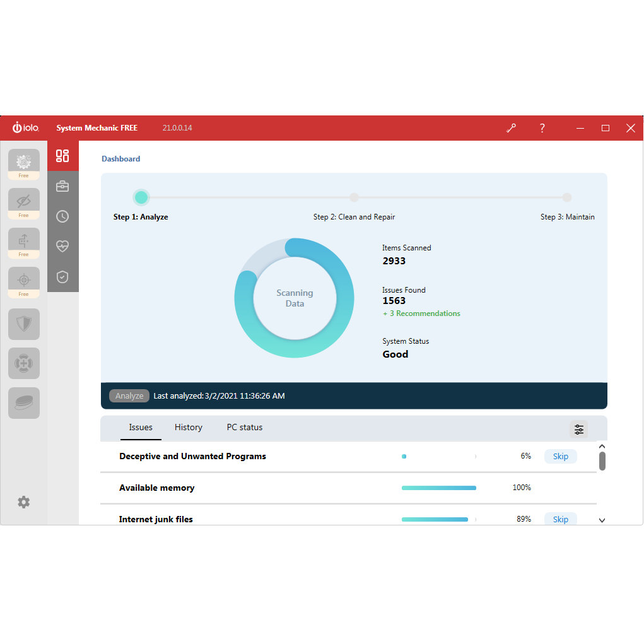This screenshot has height=644, width=644.
Task: Click the wrench key icon in title bar
Action: click(511, 128)
